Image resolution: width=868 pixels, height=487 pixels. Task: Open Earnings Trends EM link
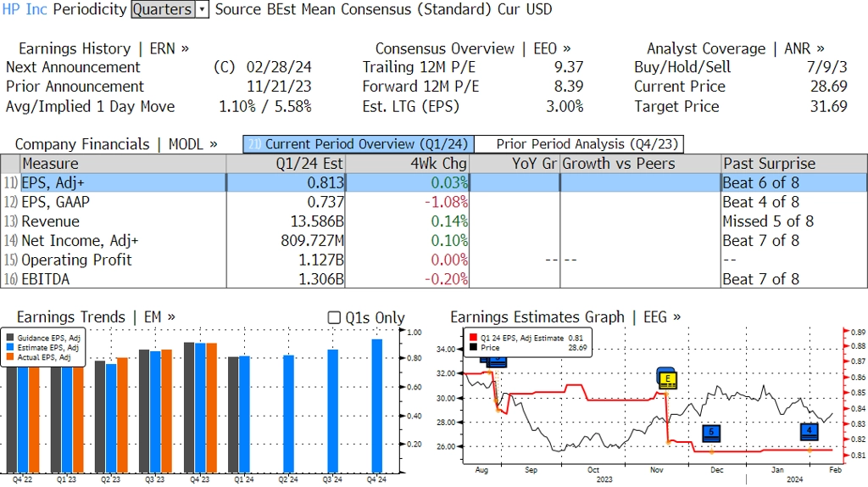click(96, 317)
